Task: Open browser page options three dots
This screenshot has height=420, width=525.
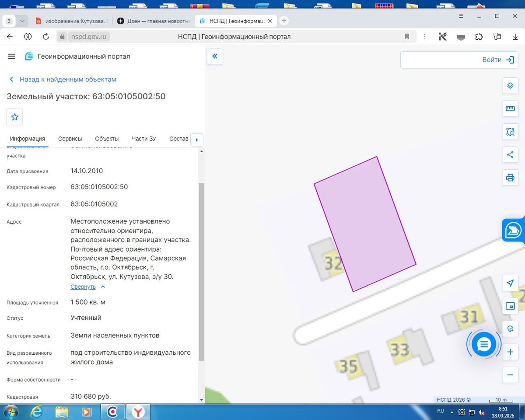Action: [425, 37]
